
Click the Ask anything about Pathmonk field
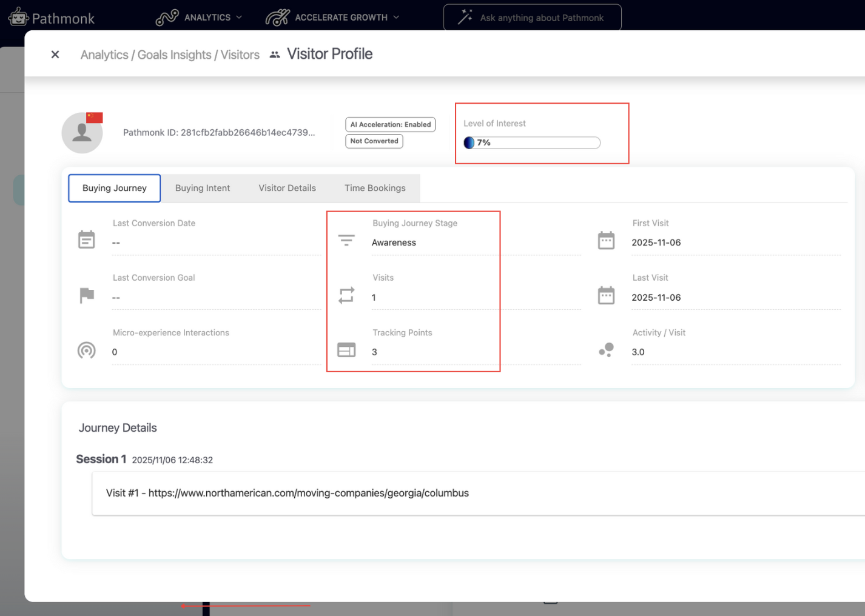533,18
